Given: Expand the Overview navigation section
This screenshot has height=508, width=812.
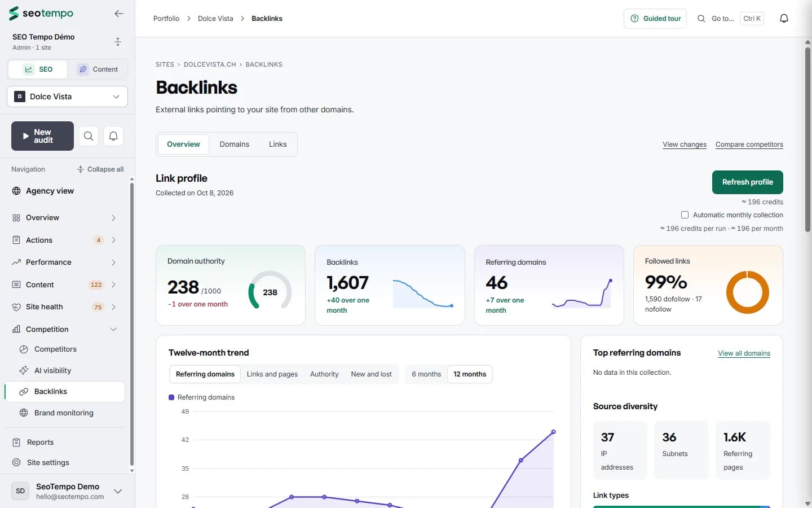Looking at the screenshot, I should click(x=113, y=218).
